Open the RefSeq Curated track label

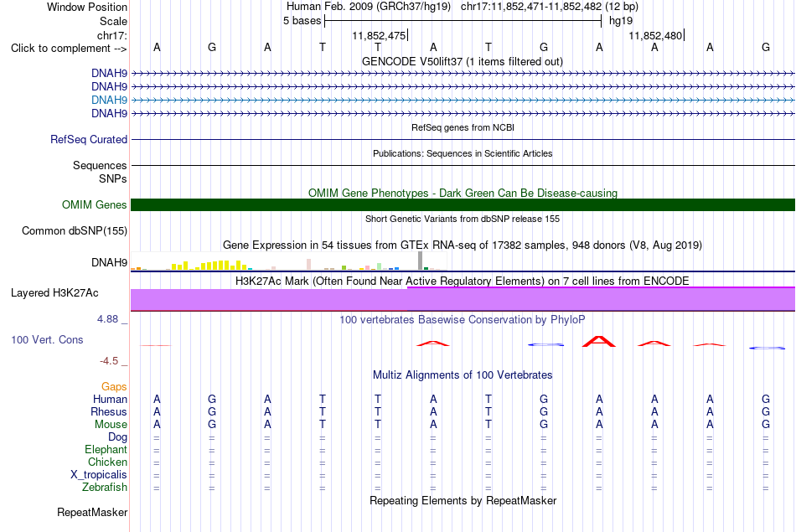(89, 139)
